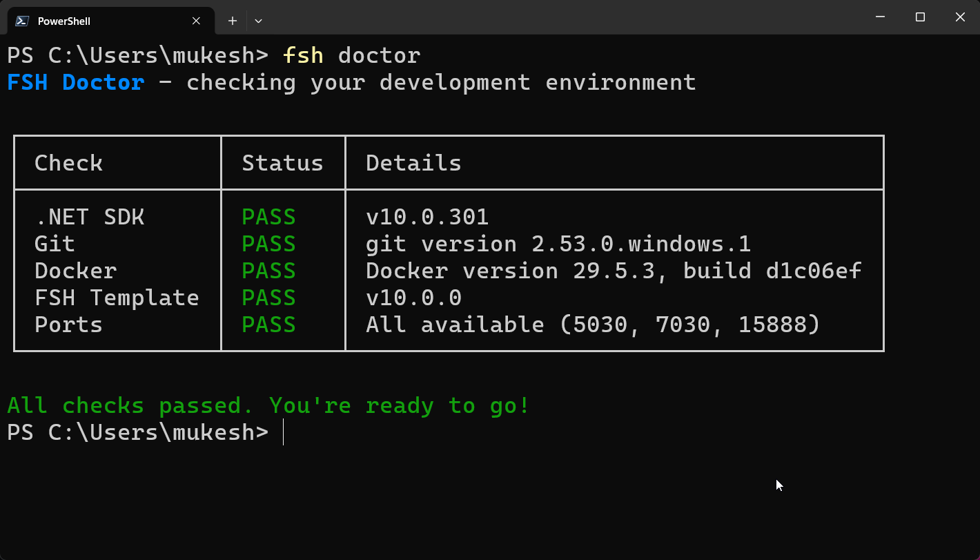Viewport: 980px width, 560px height.
Task: Click PASS status for Git
Action: (268, 244)
